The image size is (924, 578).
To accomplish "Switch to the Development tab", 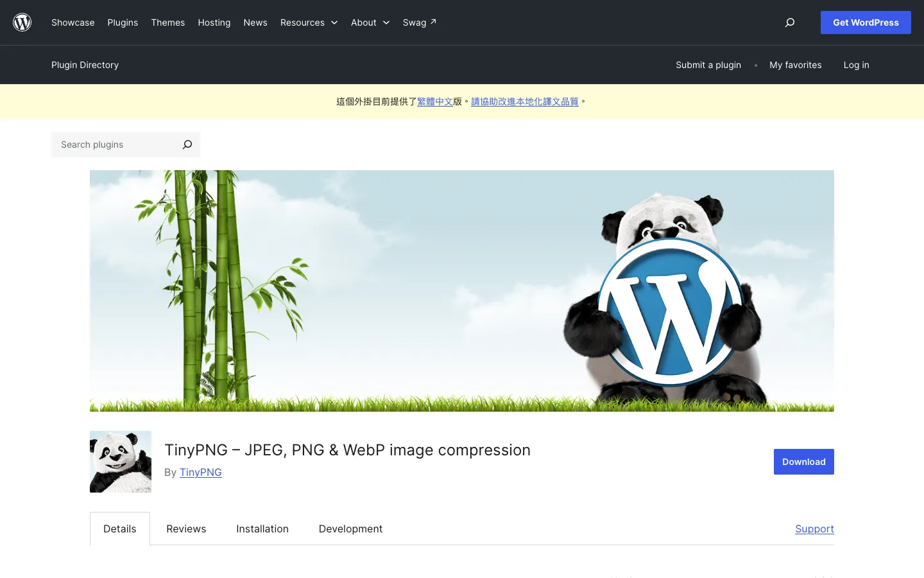I will tap(350, 529).
